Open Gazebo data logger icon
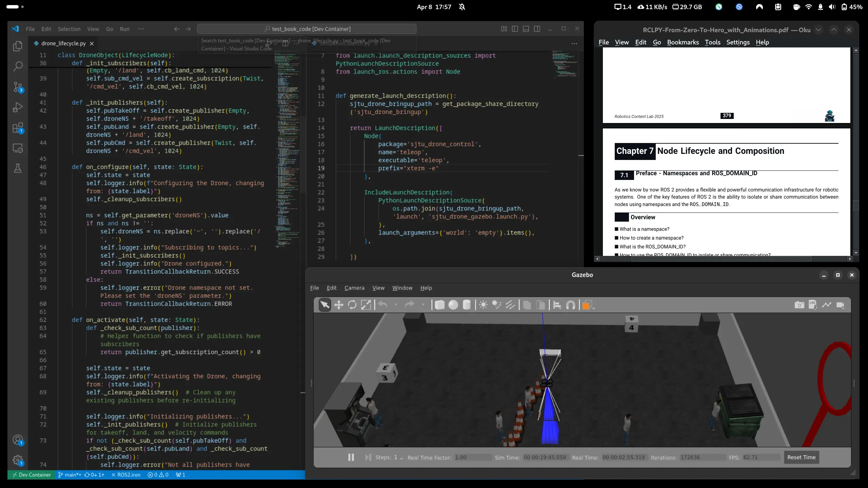Screen dimensions: 868x488 coord(813,305)
